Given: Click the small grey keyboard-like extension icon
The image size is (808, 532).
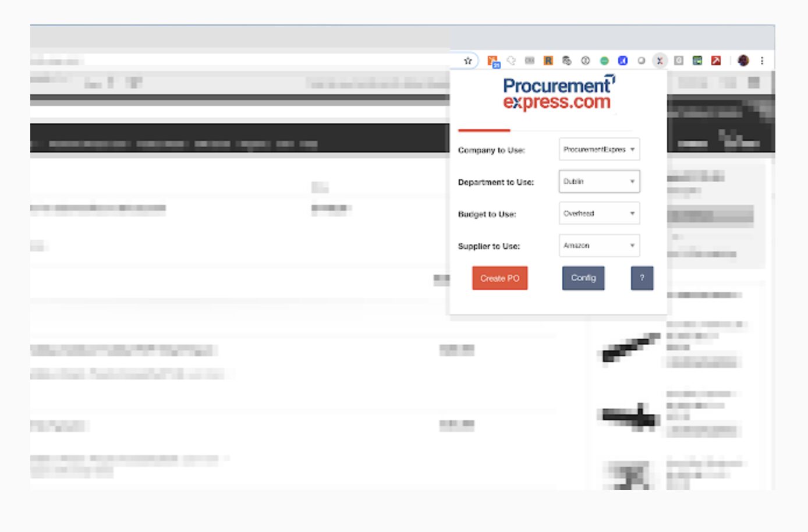Looking at the screenshot, I should 530,61.
